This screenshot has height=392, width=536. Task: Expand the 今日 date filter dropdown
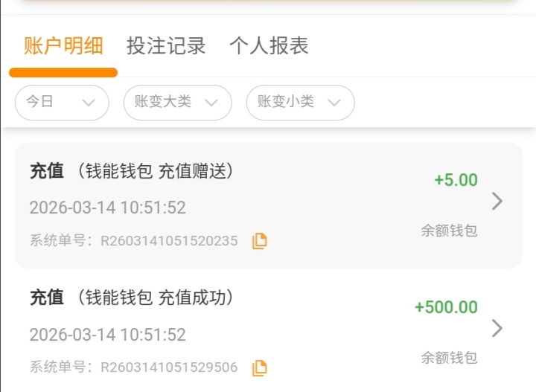coord(62,103)
